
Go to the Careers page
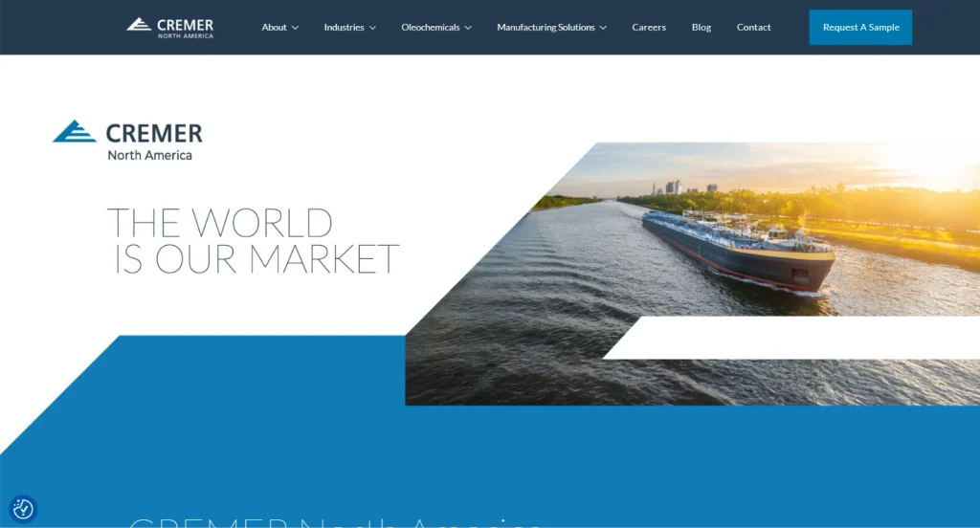coord(649,28)
